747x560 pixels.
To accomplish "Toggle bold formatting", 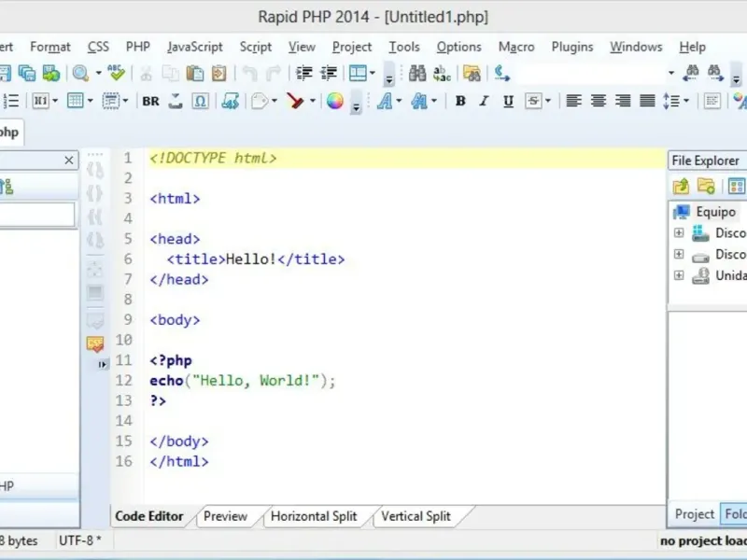I will pos(460,101).
